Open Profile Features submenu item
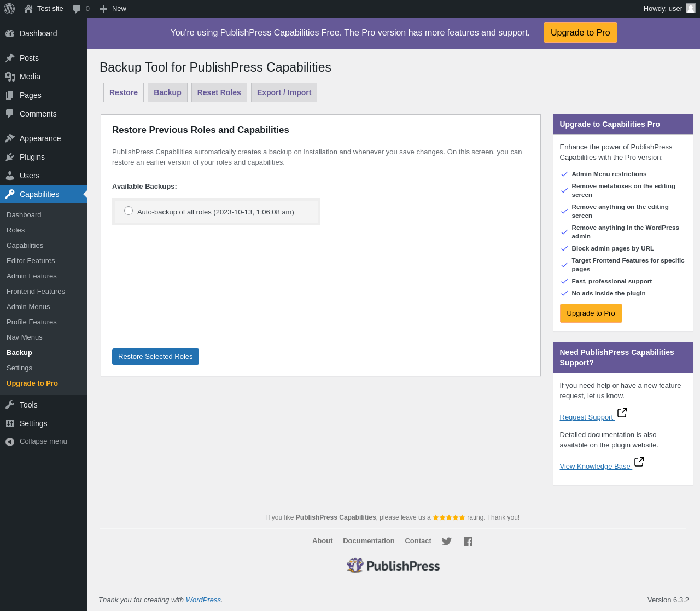The image size is (700, 611). (x=32, y=322)
